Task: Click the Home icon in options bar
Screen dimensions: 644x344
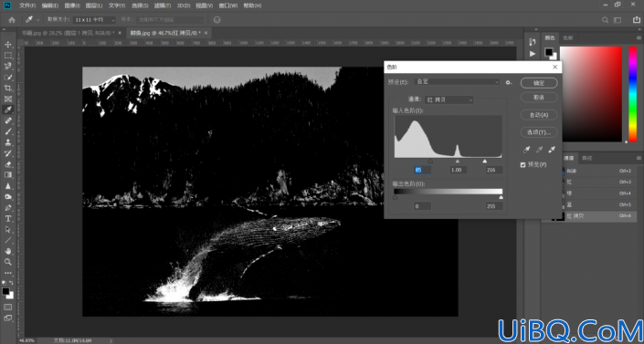Action: coord(12,20)
